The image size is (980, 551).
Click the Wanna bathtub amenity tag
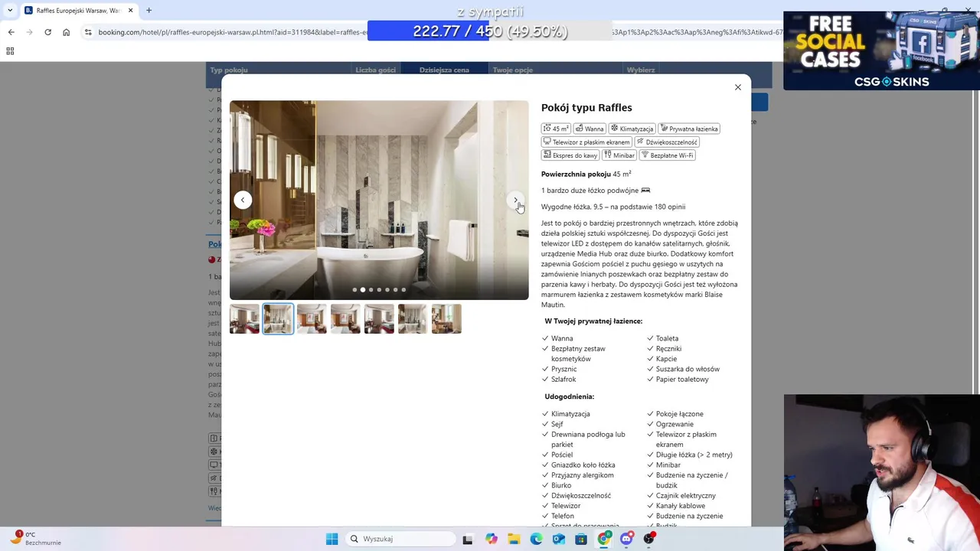[x=590, y=129]
